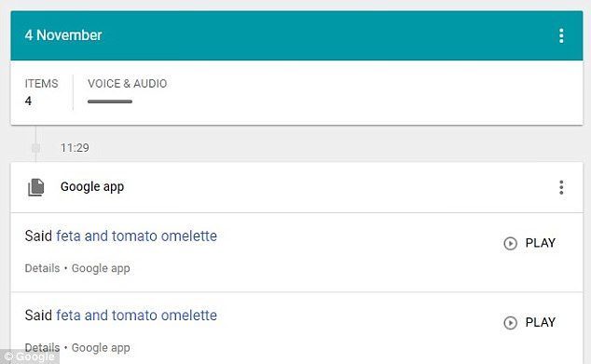Click the 11:29 timestamp
The image size is (591, 364).
75,148
